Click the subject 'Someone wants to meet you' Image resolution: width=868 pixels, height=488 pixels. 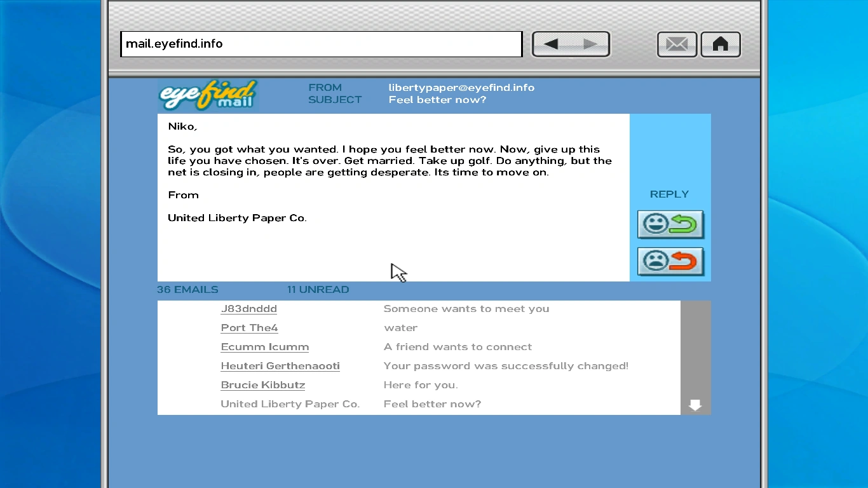pyautogui.click(x=466, y=309)
